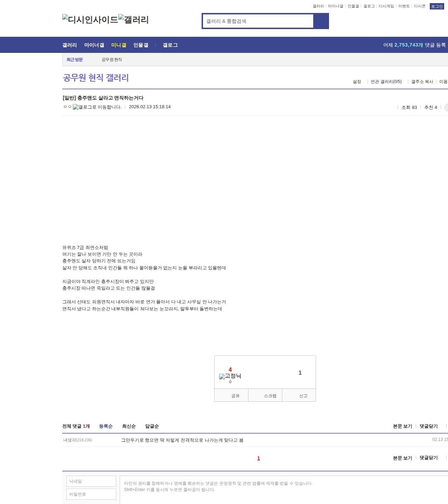Click the line 지금이야 직계라인 충주시장이 봐주고 있지만
Viewport: 448px width, 504px height.
pyautogui.click(x=108, y=282)
